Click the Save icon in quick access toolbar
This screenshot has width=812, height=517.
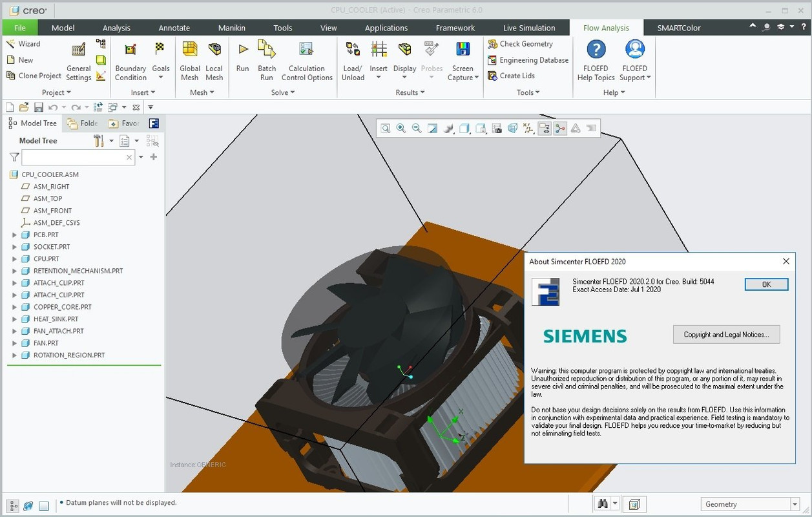point(39,107)
